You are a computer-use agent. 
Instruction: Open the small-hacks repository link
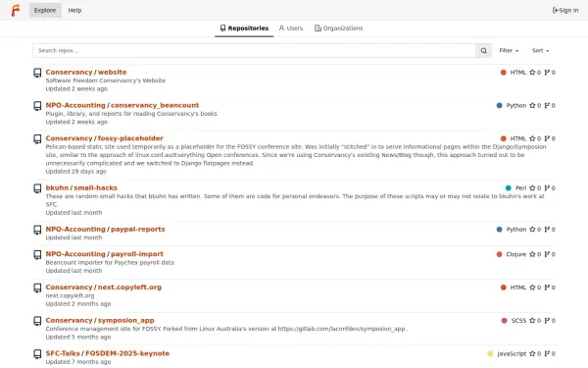pos(96,187)
